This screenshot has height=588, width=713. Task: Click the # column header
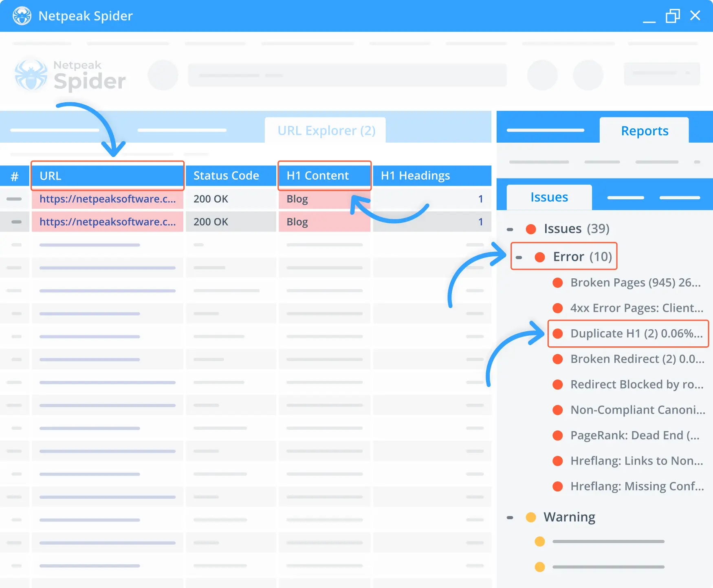(x=15, y=176)
